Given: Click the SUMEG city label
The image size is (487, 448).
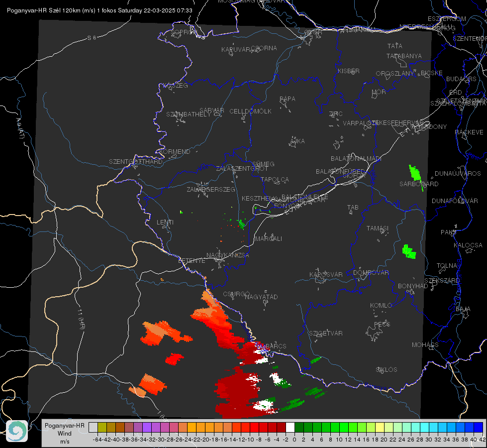Looking at the screenshot, I should coord(263,164).
